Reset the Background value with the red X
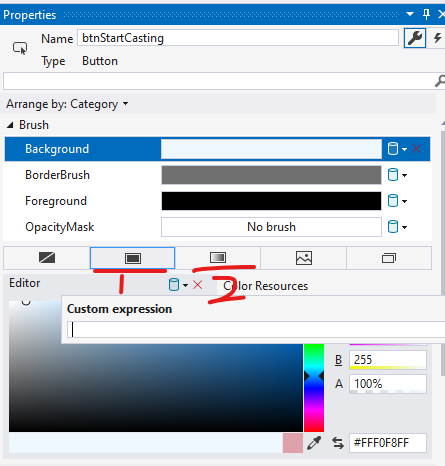The image size is (445, 466). click(417, 149)
